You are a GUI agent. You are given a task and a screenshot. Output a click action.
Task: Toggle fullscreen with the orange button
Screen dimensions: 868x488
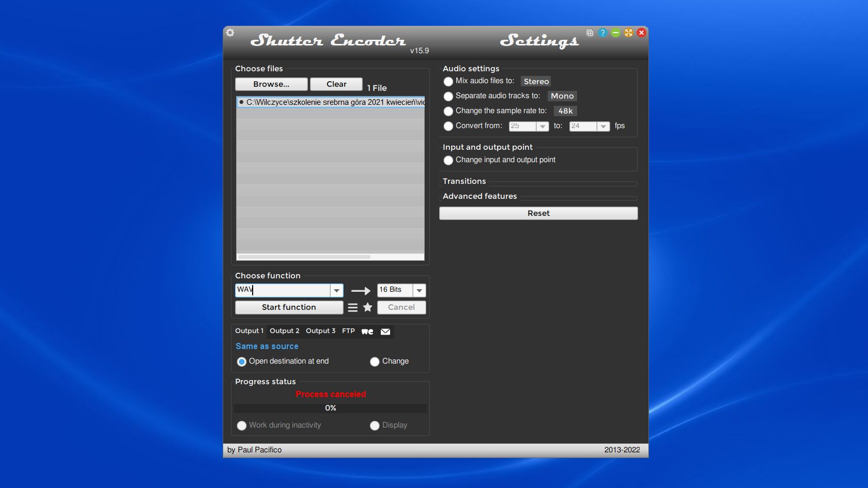point(628,33)
